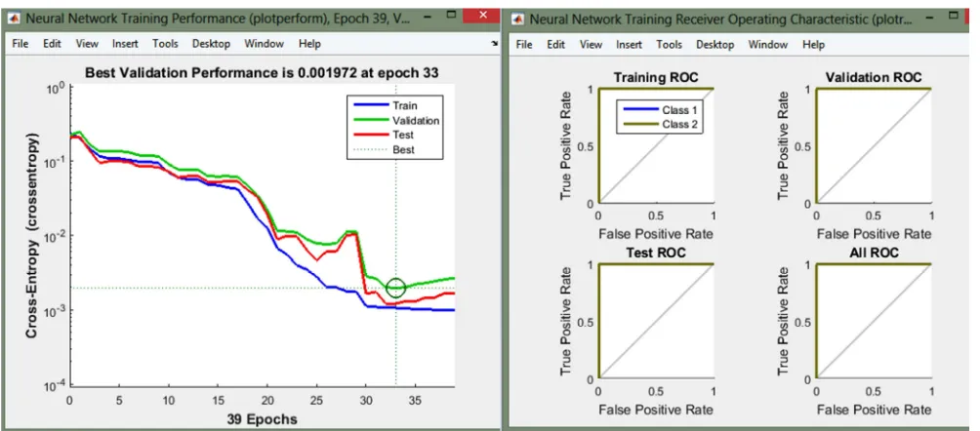
Task: Click inside the Test ROC plot area
Action: point(656,322)
